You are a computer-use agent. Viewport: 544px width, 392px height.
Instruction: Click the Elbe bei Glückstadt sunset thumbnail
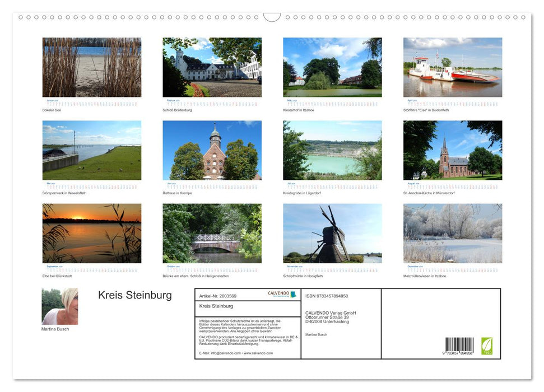91,234
